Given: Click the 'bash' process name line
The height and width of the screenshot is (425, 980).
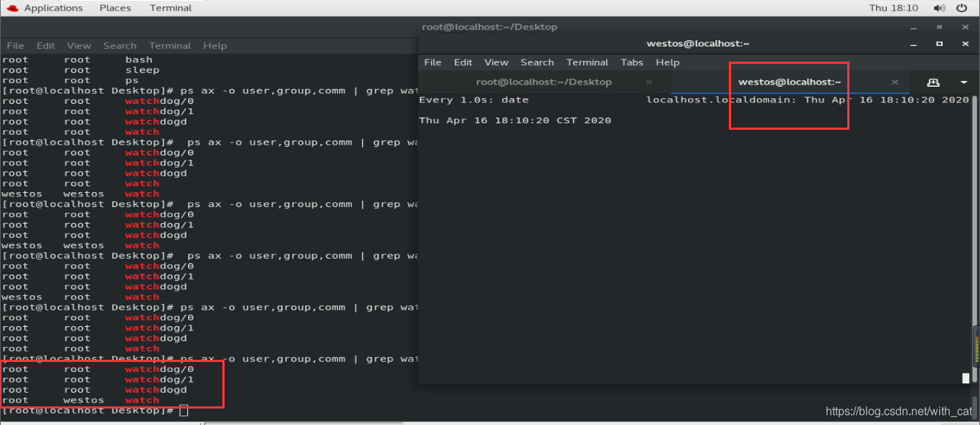Looking at the screenshot, I should coord(139,59).
